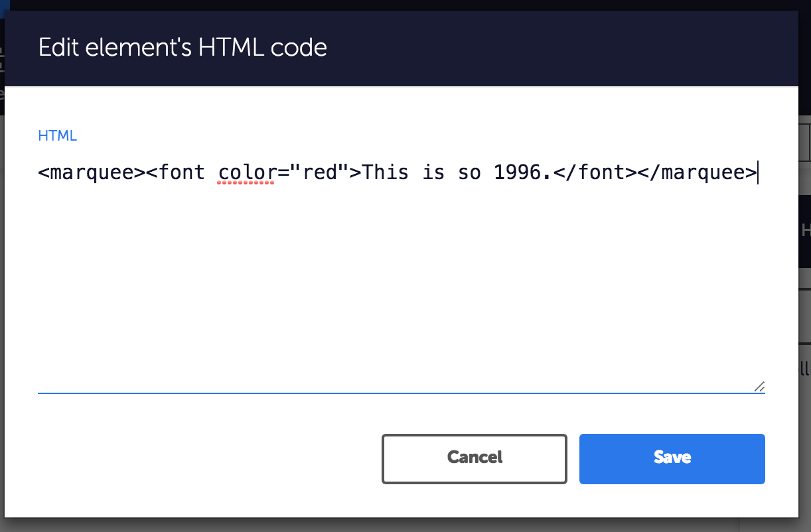Click the word "so" in the code

point(469,173)
